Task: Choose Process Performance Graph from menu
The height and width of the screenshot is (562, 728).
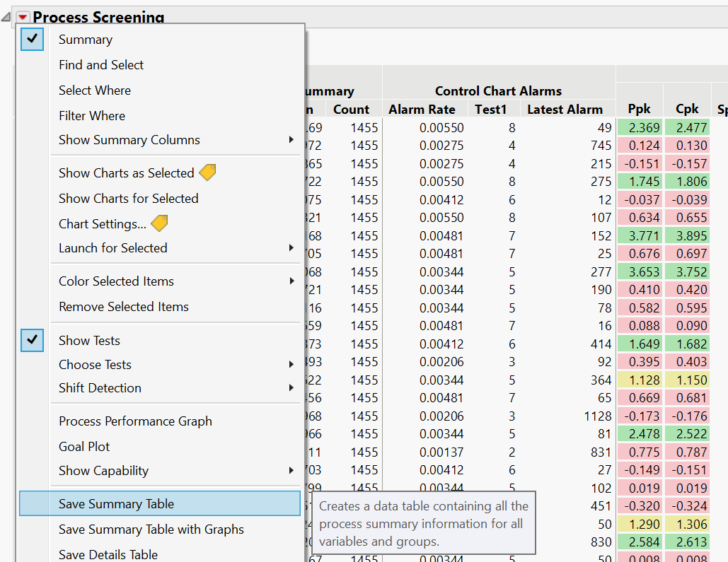Action: 135,421
